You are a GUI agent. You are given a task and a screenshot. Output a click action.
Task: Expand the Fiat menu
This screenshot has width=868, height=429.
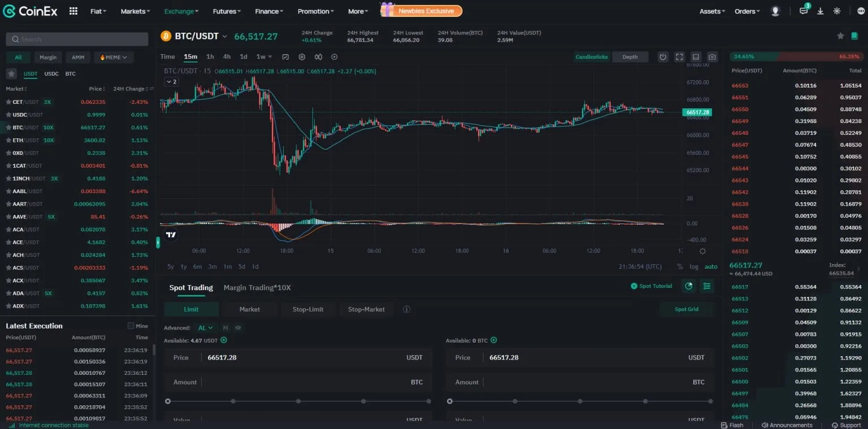(98, 11)
